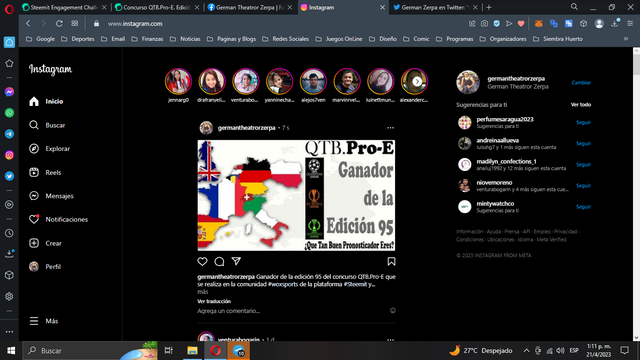Open the Explorar page

pyautogui.click(x=49, y=149)
